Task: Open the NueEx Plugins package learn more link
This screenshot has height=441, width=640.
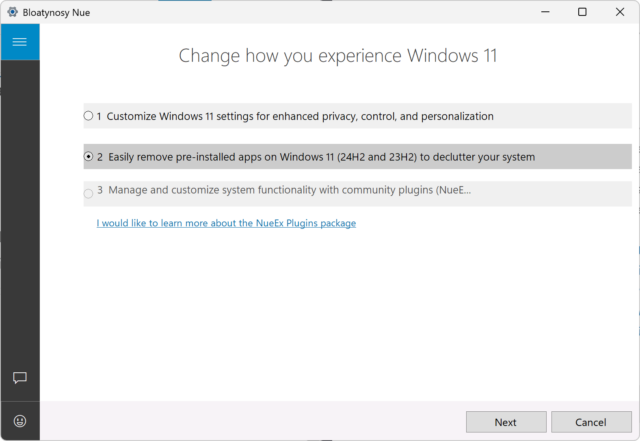Action: [226, 223]
